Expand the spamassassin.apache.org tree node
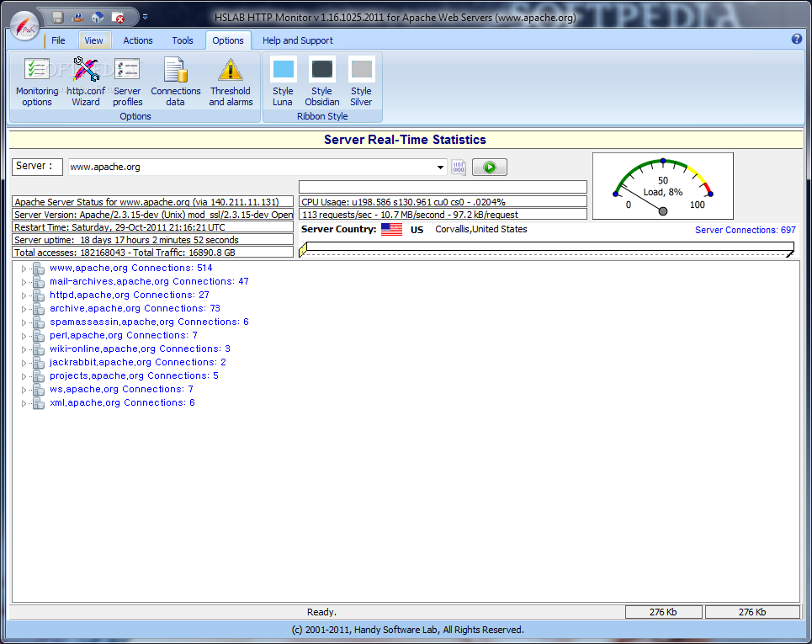 tap(24, 322)
